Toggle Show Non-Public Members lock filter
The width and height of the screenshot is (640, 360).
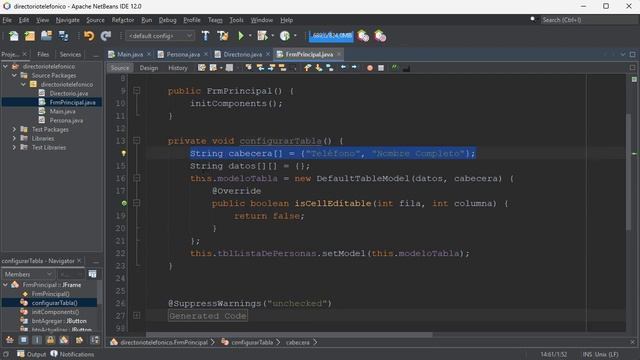pyautogui.click(x=50, y=340)
